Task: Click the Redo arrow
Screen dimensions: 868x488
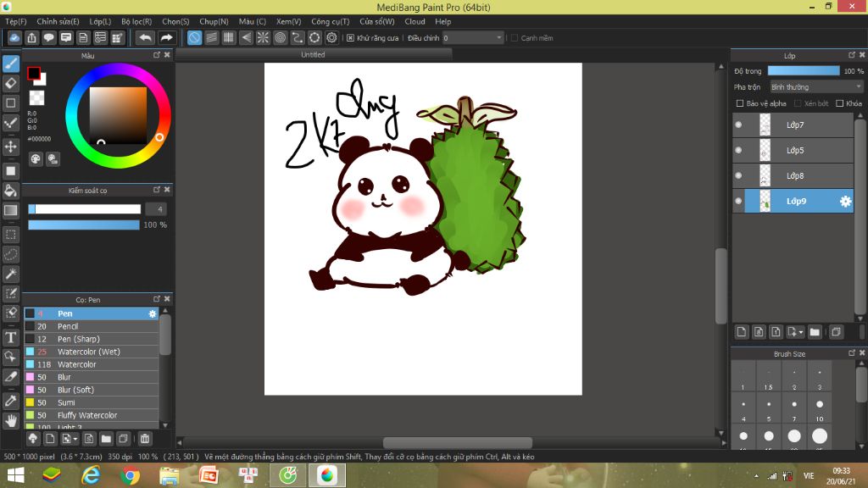Action: click(x=166, y=37)
